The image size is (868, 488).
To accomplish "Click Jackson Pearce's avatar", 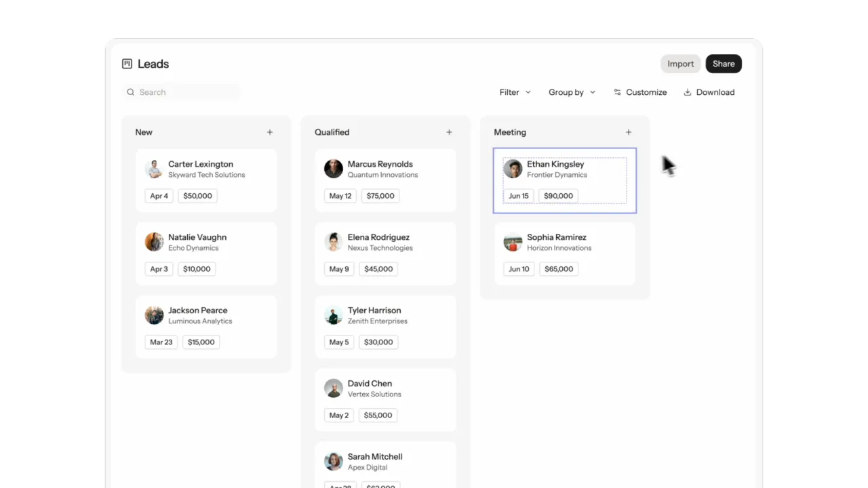I will pos(154,315).
